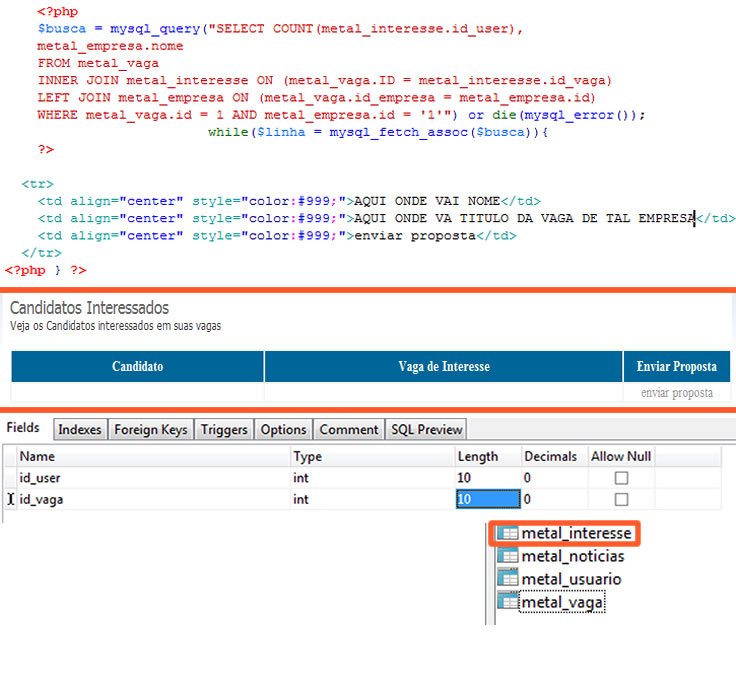Click the Vaga de Interesse column header

coord(443,366)
